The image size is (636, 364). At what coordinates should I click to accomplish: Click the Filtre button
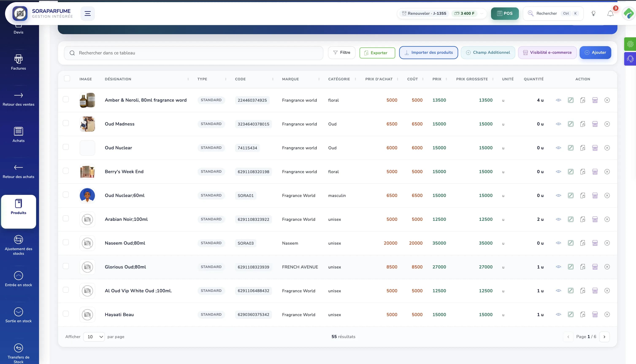[x=342, y=53]
